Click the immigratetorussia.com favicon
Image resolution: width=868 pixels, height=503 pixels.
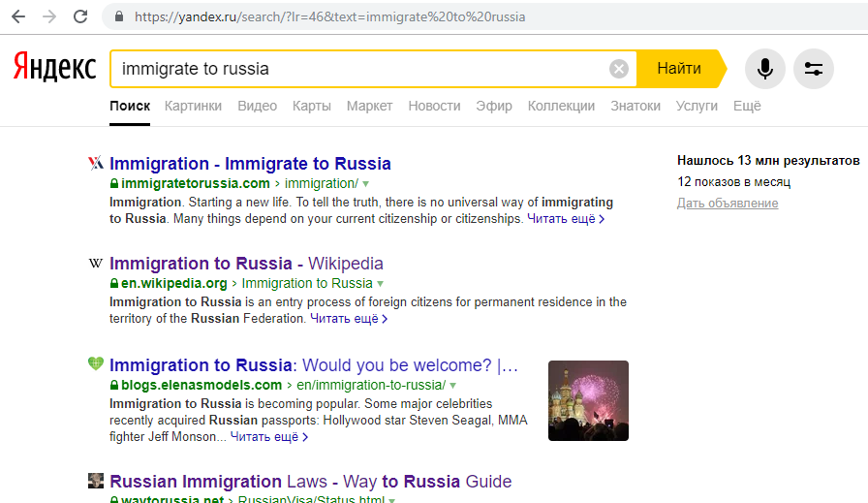[96, 163]
